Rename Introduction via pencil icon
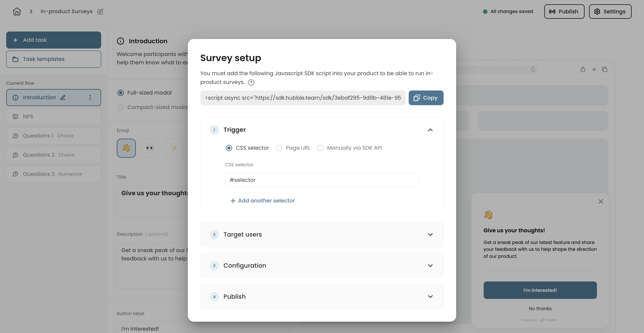The image size is (644, 333). (63, 98)
